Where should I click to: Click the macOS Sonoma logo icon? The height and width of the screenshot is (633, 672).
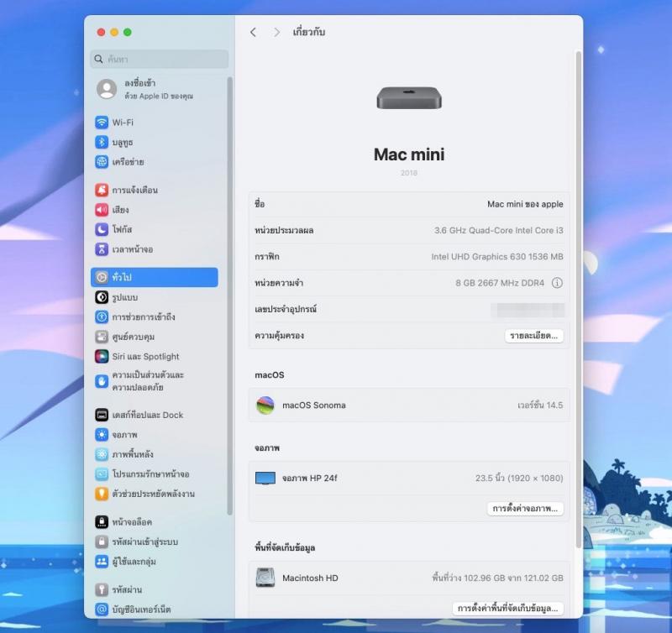[265, 405]
